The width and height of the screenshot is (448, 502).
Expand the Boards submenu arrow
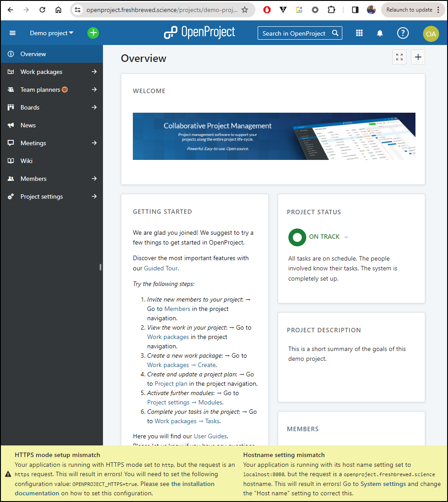point(94,107)
